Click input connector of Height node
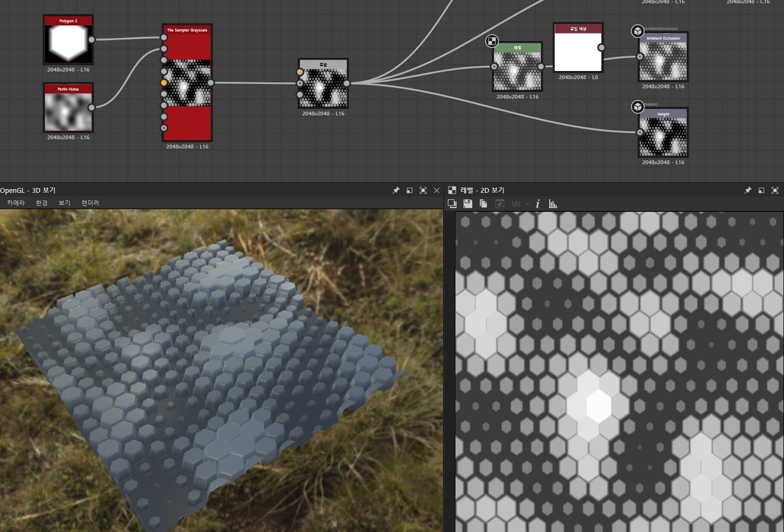The width and height of the screenshot is (784, 532). coord(640,132)
